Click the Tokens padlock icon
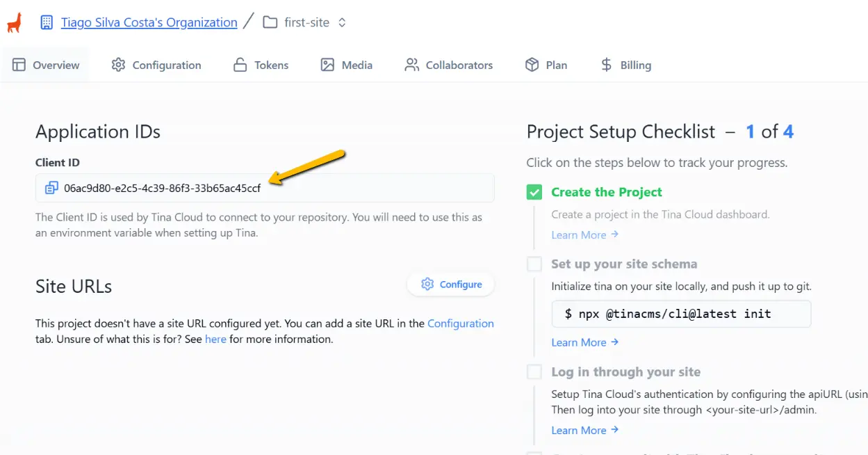 (240, 65)
